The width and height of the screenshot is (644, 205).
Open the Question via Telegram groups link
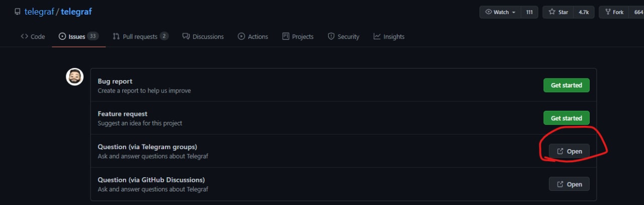point(569,151)
